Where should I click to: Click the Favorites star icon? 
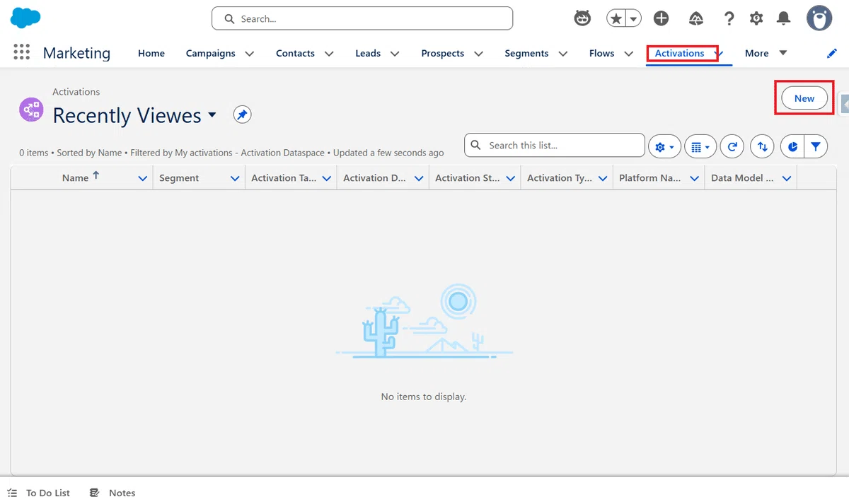point(616,19)
